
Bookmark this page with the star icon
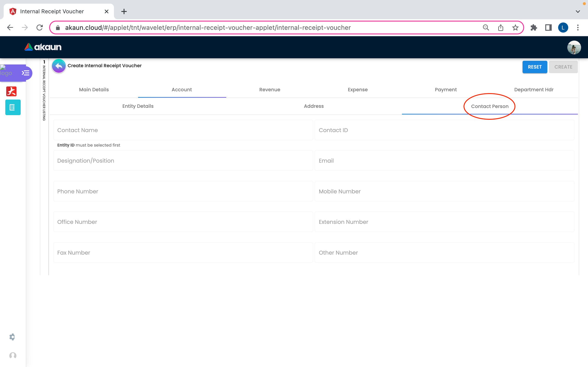[x=515, y=28]
